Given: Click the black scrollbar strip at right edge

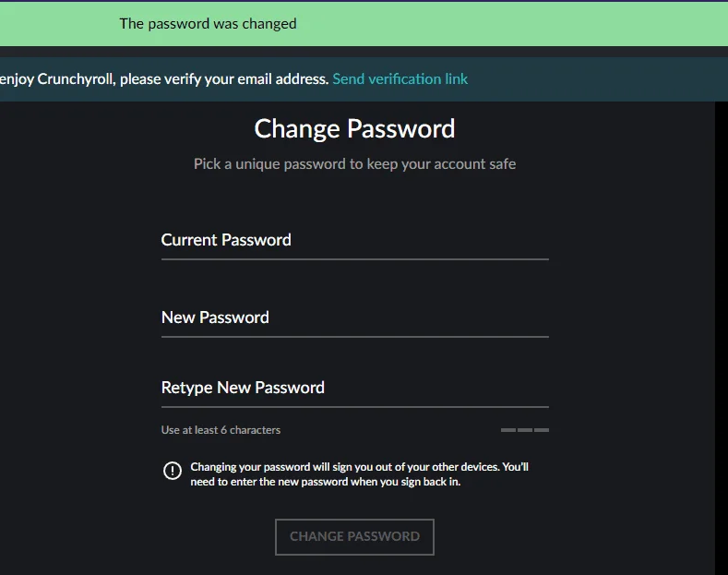Looking at the screenshot, I should tap(722, 338).
